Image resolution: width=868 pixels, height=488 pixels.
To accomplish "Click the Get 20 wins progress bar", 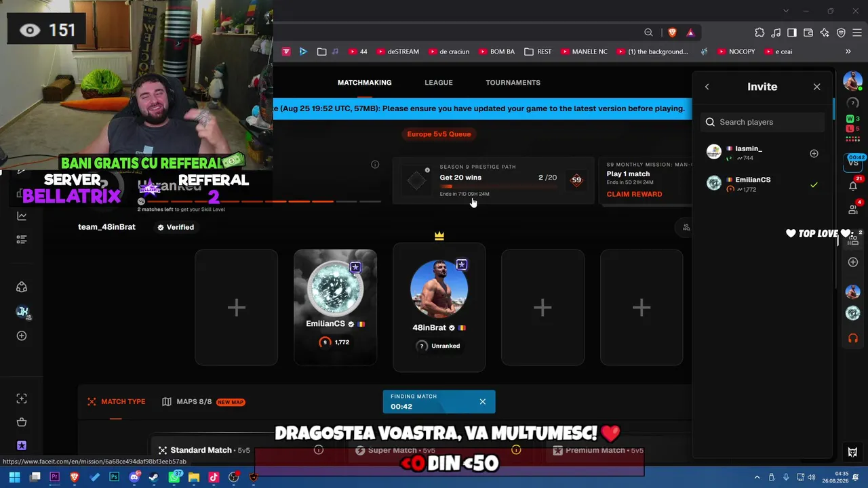I will click(498, 186).
